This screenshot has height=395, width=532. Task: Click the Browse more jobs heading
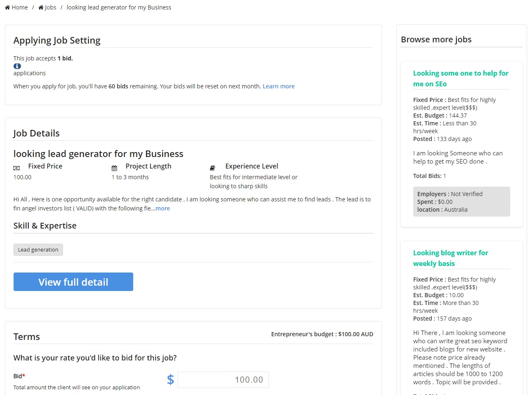[x=436, y=39]
